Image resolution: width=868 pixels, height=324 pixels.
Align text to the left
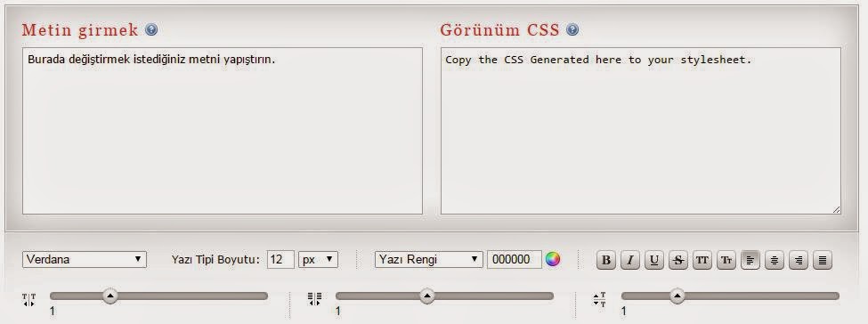tap(750, 260)
